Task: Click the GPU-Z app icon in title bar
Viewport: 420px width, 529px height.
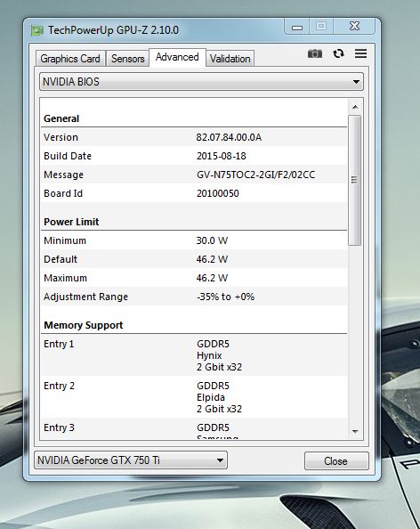Action: click(x=37, y=30)
